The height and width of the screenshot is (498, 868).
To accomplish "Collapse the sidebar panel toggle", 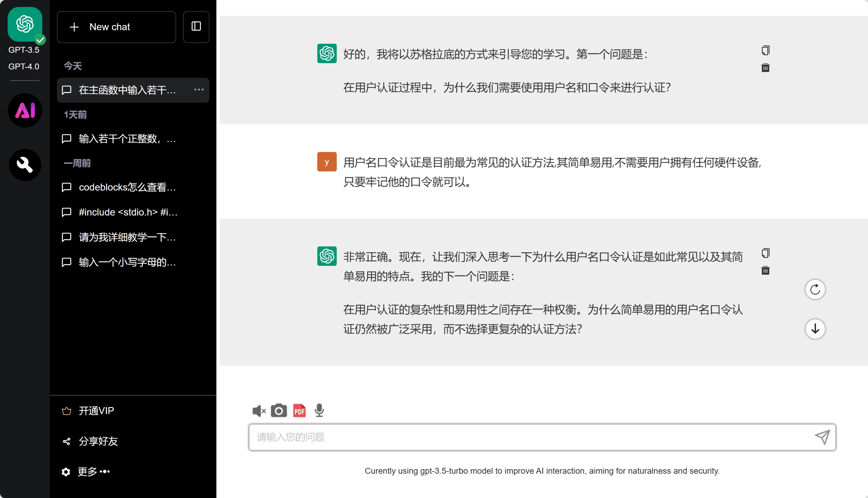I will pos(196,27).
